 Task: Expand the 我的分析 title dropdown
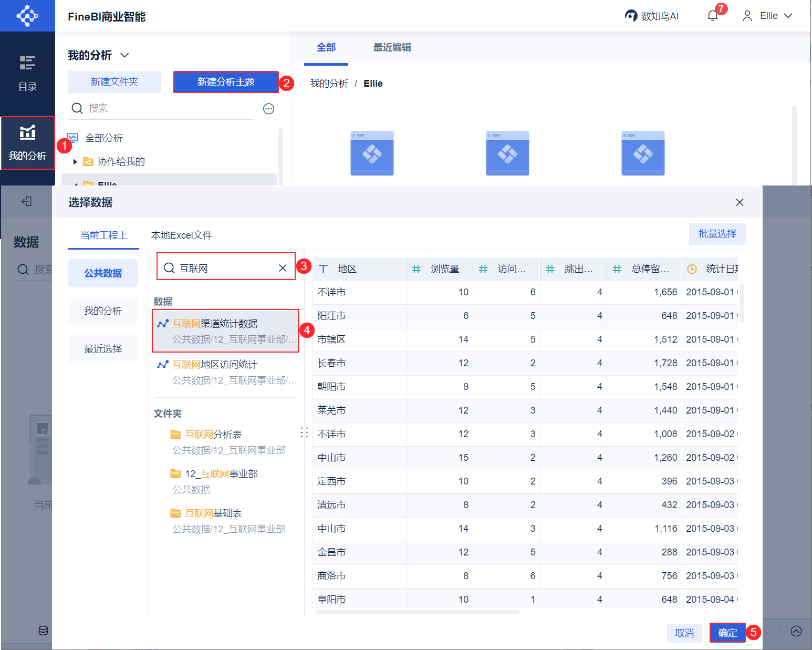124,55
